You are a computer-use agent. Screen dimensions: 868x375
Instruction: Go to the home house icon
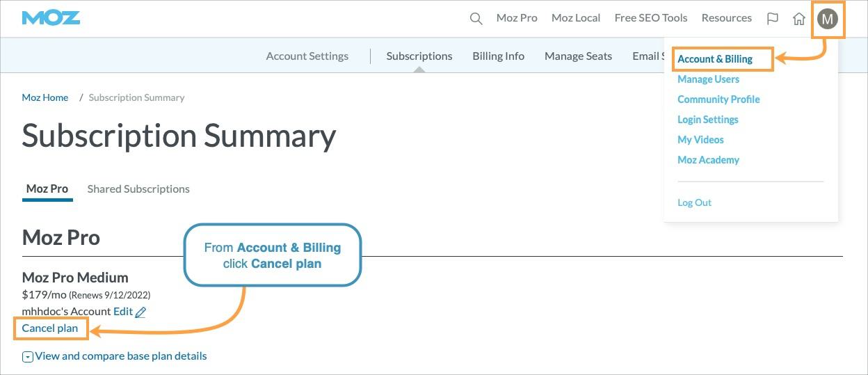point(799,19)
